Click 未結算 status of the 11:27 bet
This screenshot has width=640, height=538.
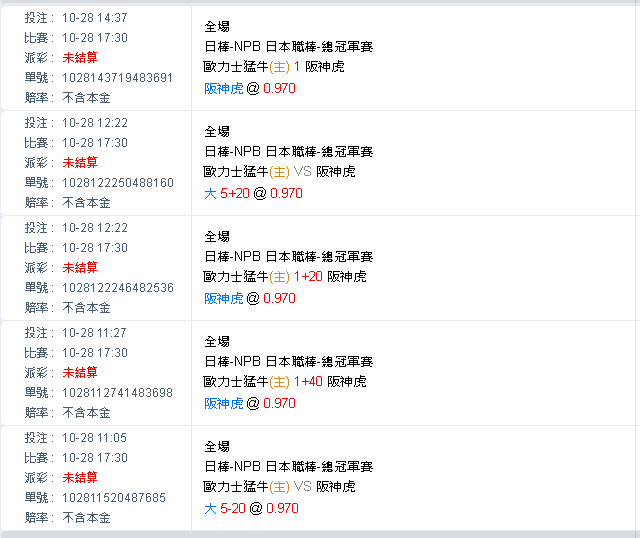[80, 372]
